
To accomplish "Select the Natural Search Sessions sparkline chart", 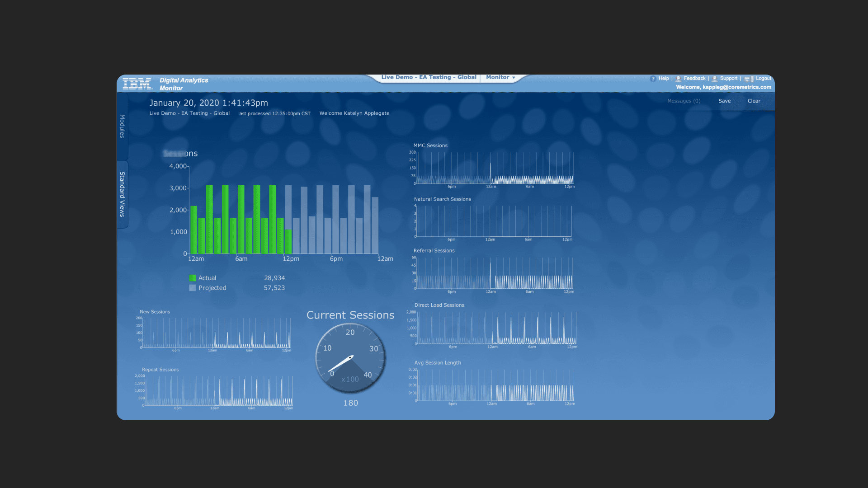I will [x=494, y=221].
